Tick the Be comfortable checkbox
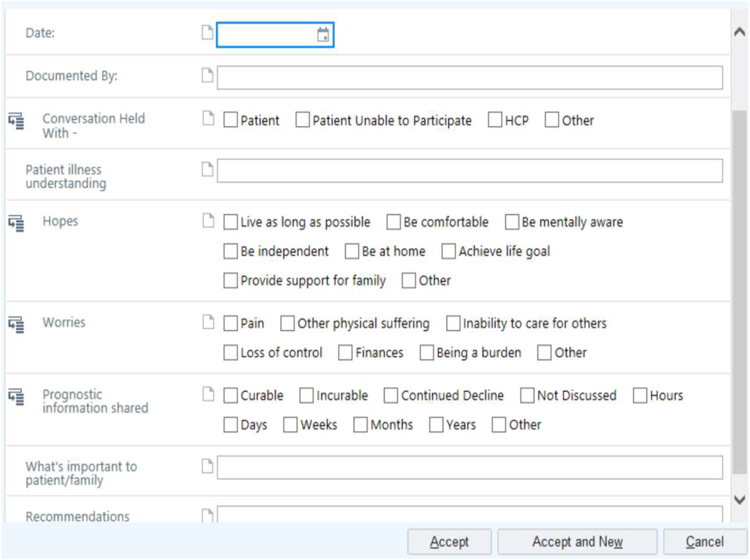This screenshot has height=560, width=750. (393, 222)
